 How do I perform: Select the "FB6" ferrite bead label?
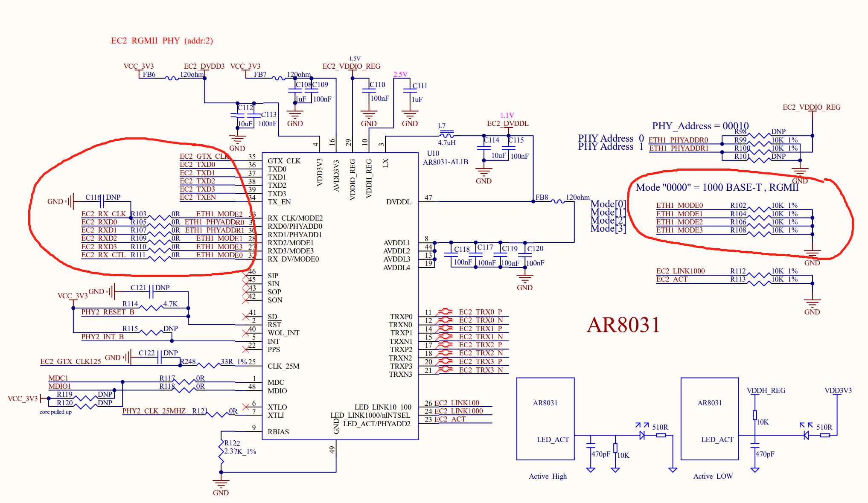pyautogui.click(x=149, y=74)
